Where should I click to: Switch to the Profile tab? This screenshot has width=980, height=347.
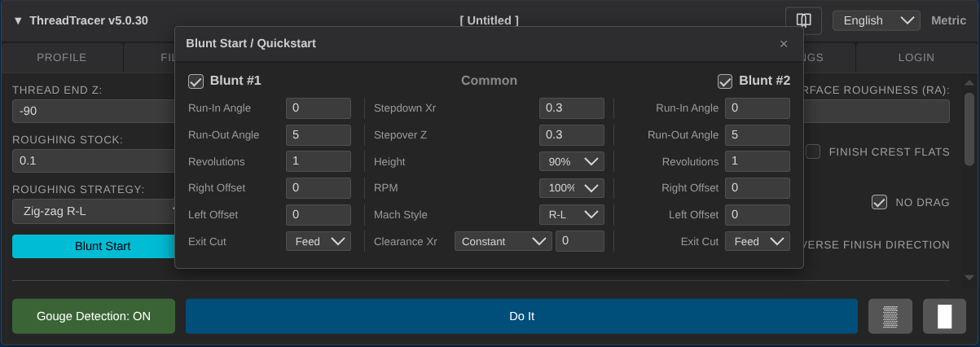coord(62,58)
